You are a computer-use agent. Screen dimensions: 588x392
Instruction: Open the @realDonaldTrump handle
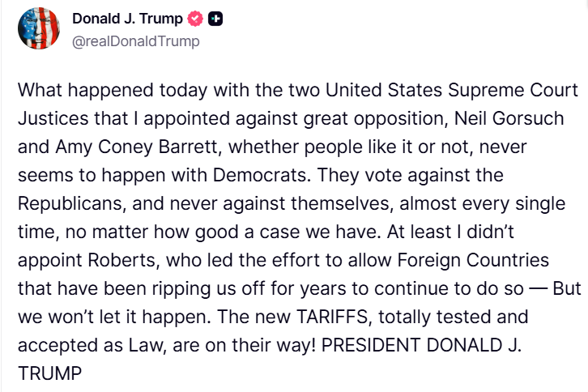click(x=135, y=41)
